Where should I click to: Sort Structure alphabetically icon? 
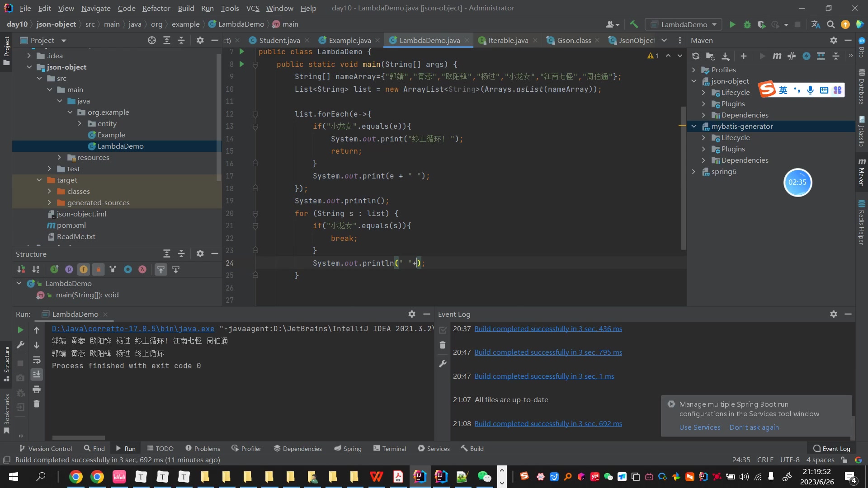pos(36,269)
